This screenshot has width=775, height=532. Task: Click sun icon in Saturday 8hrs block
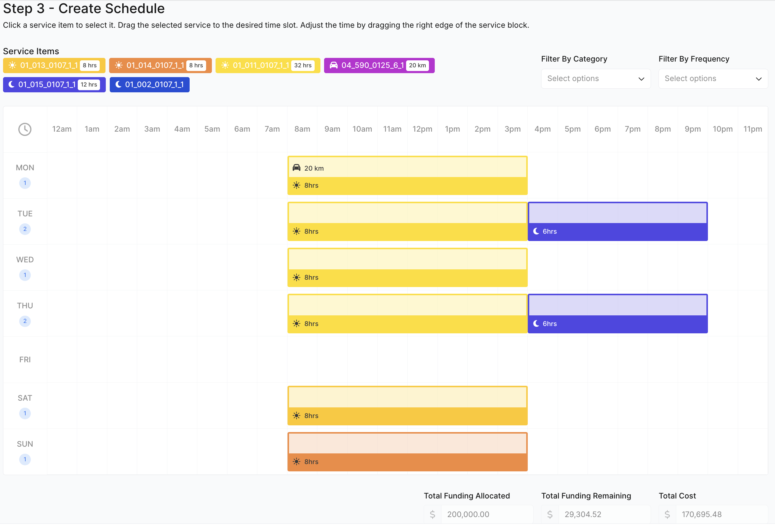click(296, 416)
